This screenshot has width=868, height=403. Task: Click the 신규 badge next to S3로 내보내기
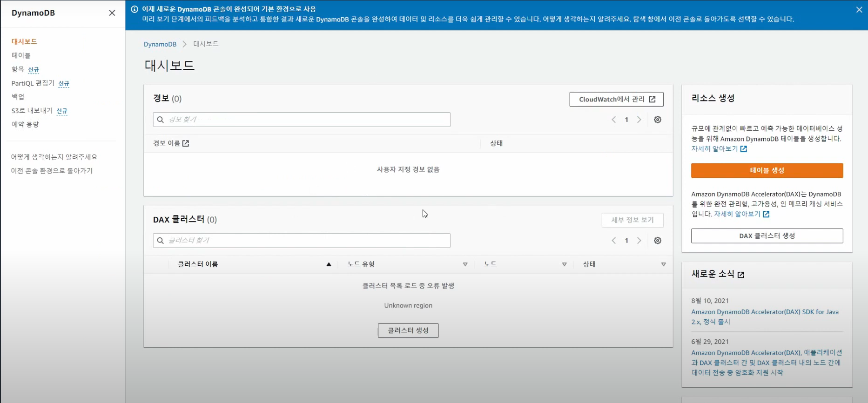62,111
